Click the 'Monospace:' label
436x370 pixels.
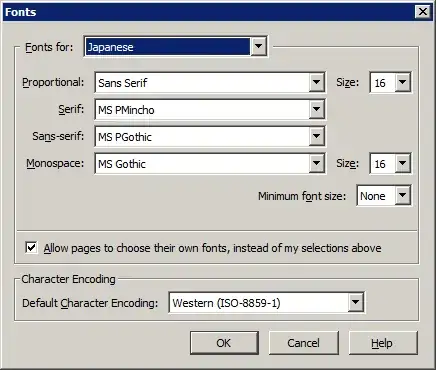[x=55, y=164]
